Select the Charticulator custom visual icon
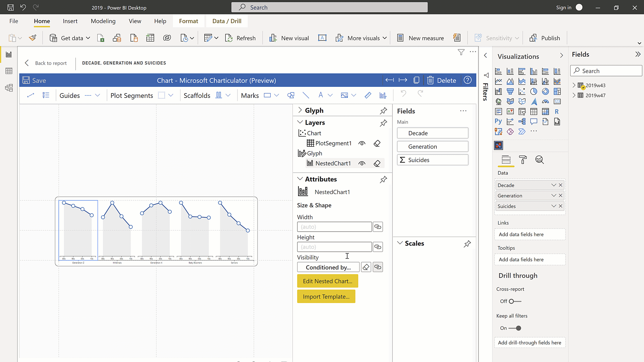Viewport: 644px width, 362px height. point(498,145)
